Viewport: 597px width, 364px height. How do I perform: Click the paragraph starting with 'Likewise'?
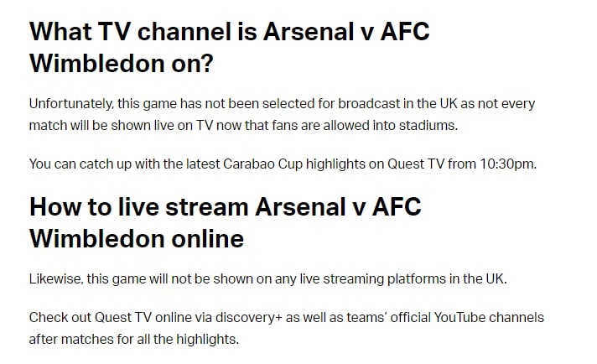(267, 279)
